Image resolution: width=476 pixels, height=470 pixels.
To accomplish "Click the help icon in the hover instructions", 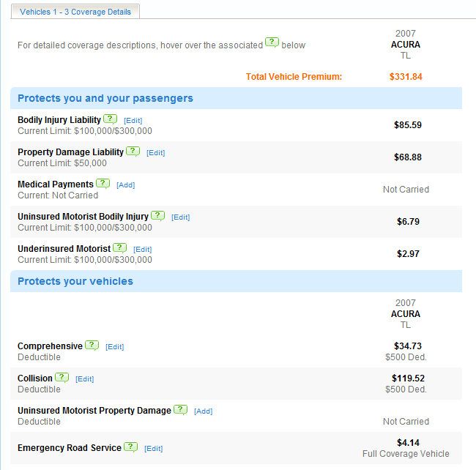I will coord(272,42).
